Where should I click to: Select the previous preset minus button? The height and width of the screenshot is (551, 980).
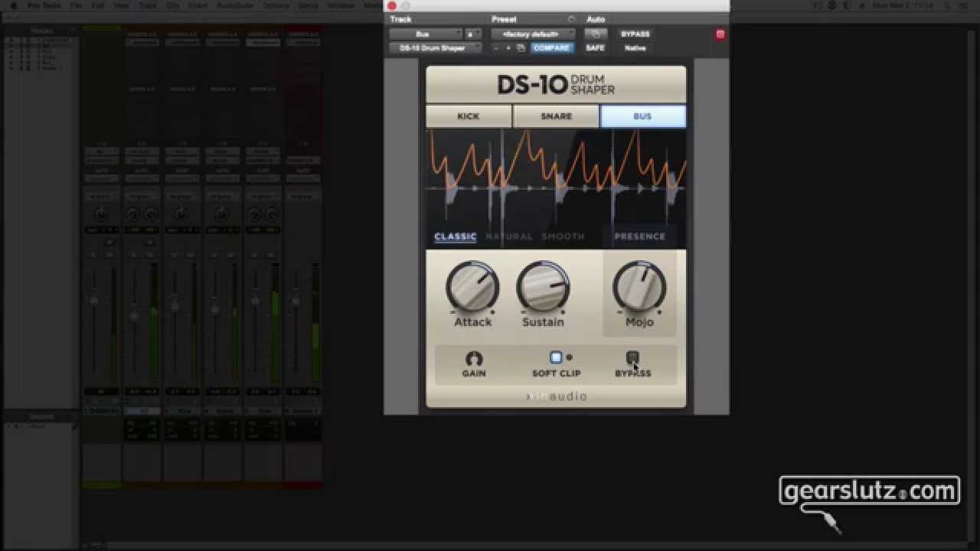click(496, 48)
